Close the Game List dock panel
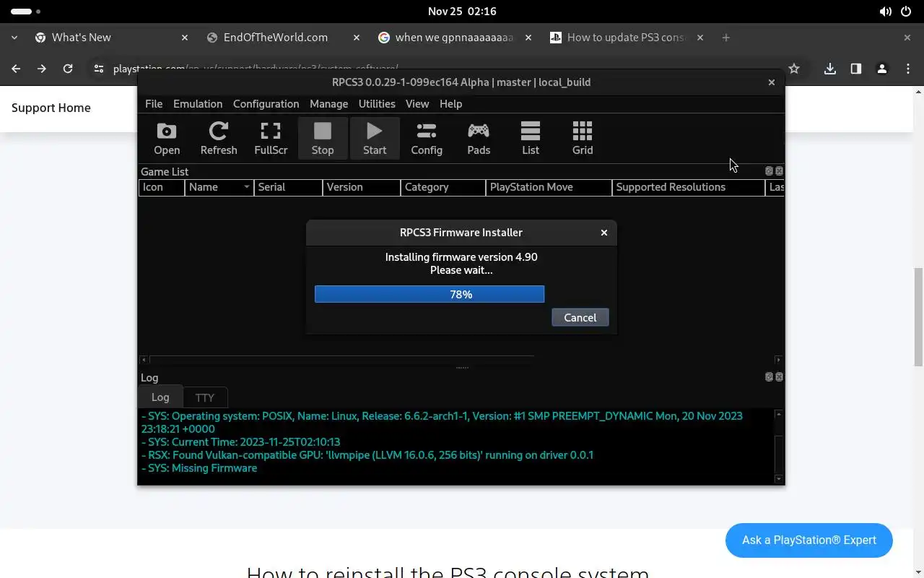Viewport: 924px width, 578px height. pos(779,171)
